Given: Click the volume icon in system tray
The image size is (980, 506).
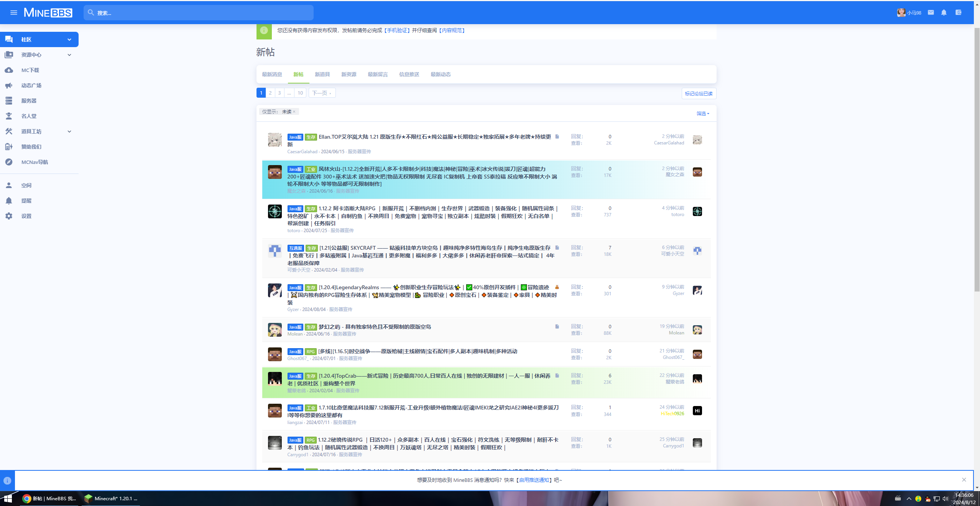Looking at the screenshot, I should 945,498.
